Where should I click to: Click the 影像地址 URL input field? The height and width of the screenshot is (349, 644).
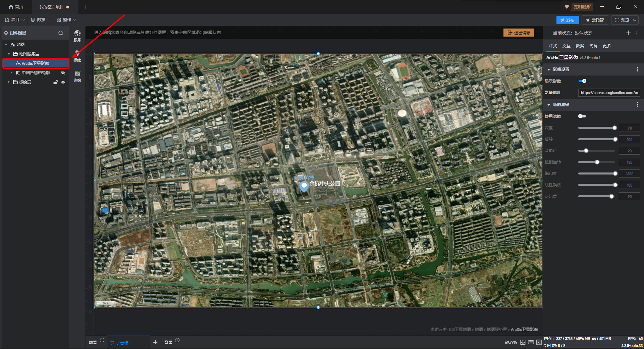[x=609, y=93]
